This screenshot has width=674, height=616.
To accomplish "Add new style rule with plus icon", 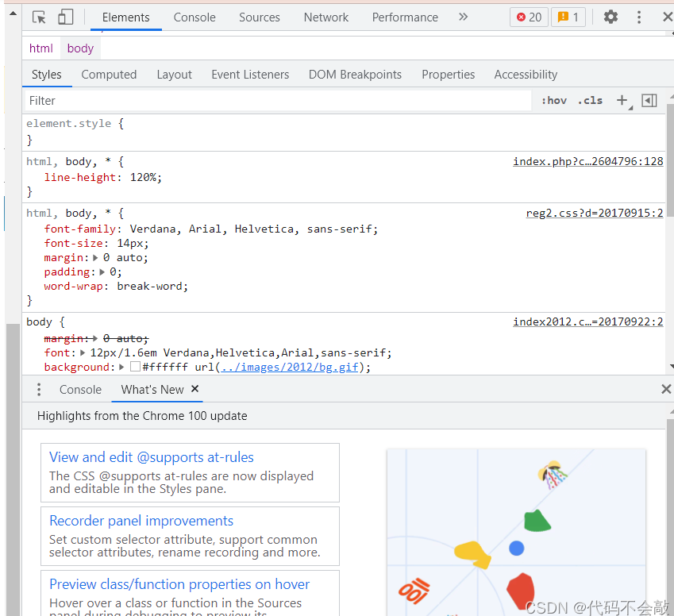I will [622, 101].
